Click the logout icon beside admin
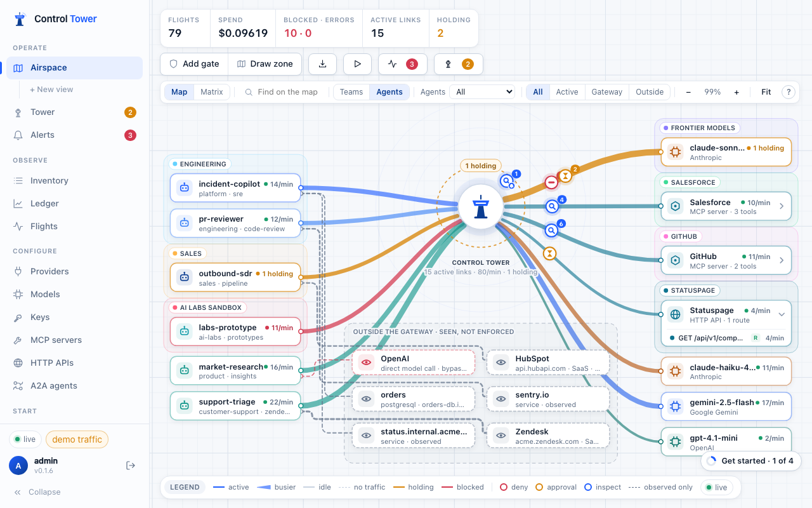 [131, 465]
